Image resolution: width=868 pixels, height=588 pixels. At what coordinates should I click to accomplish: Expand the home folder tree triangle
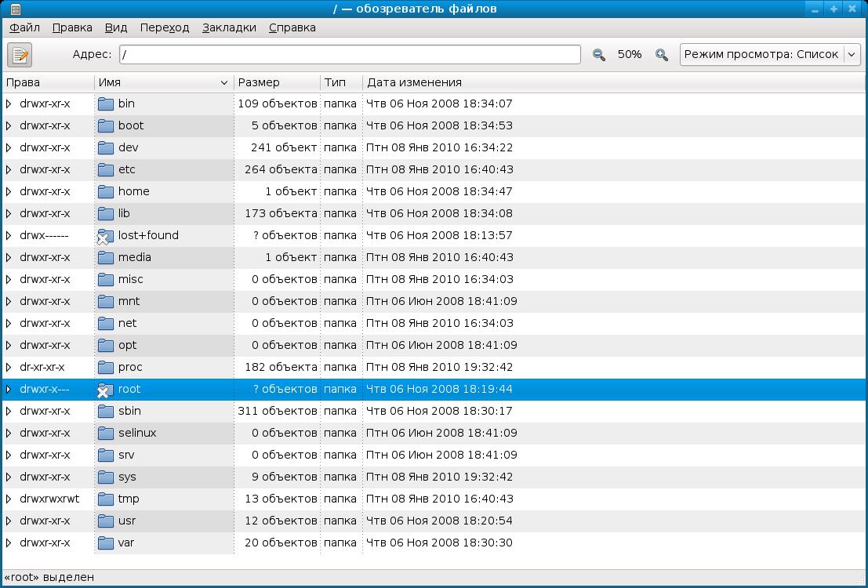click(x=9, y=191)
